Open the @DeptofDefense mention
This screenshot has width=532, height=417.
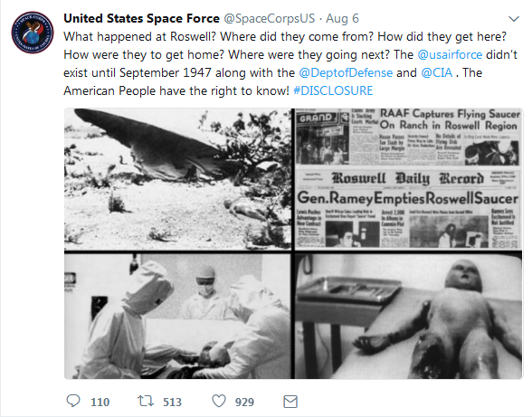tap(346, 72)
